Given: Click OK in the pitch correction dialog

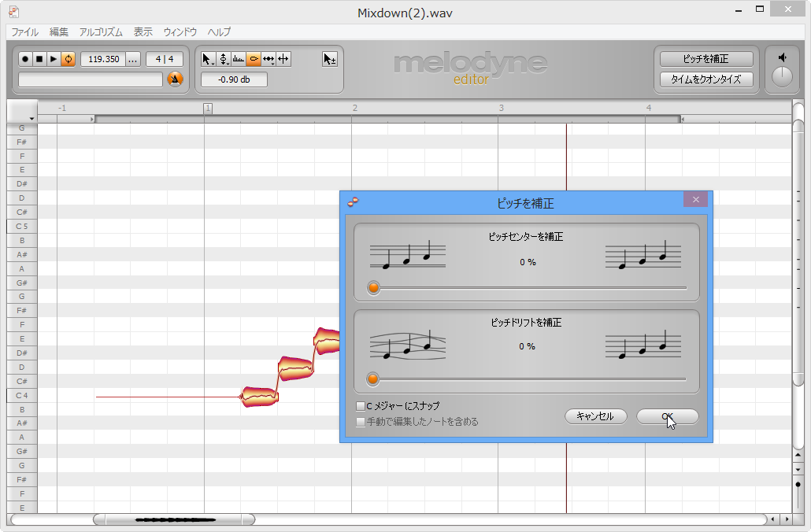Looking at the screenshot, I should 667,416.
